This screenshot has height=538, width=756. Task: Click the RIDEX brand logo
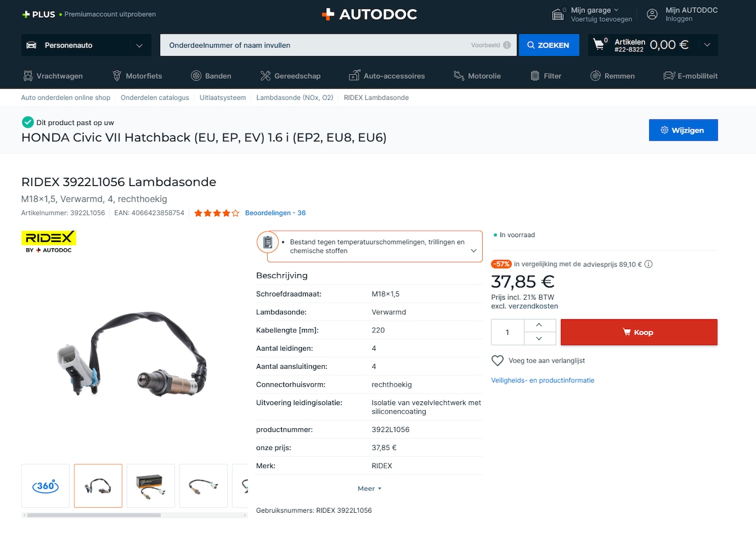49,242
